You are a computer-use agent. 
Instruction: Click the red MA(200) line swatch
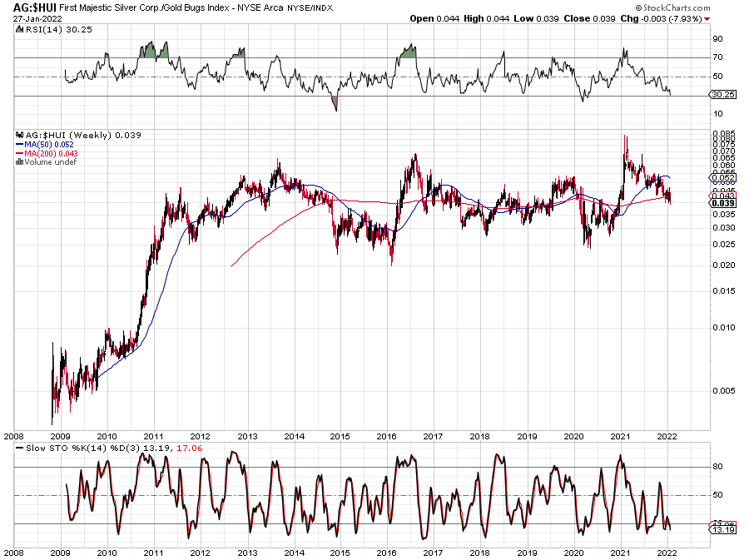tap(20, 153)
